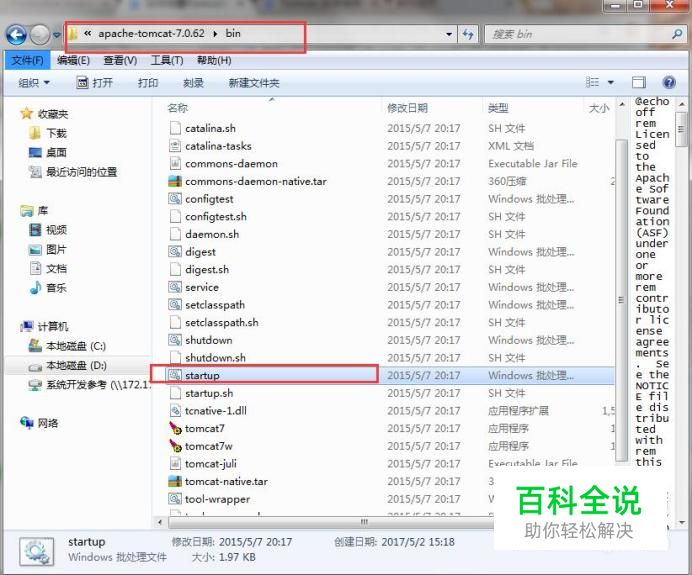The image size is (692, 575).
Task: Click the 打印 toolbar button
Action: [x=148, y=83]
